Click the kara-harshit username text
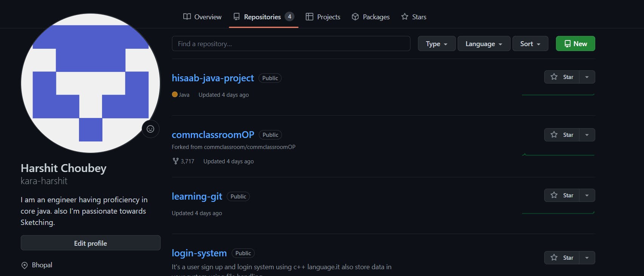Screen dimensions: 644x276 [x=44, y=181]
